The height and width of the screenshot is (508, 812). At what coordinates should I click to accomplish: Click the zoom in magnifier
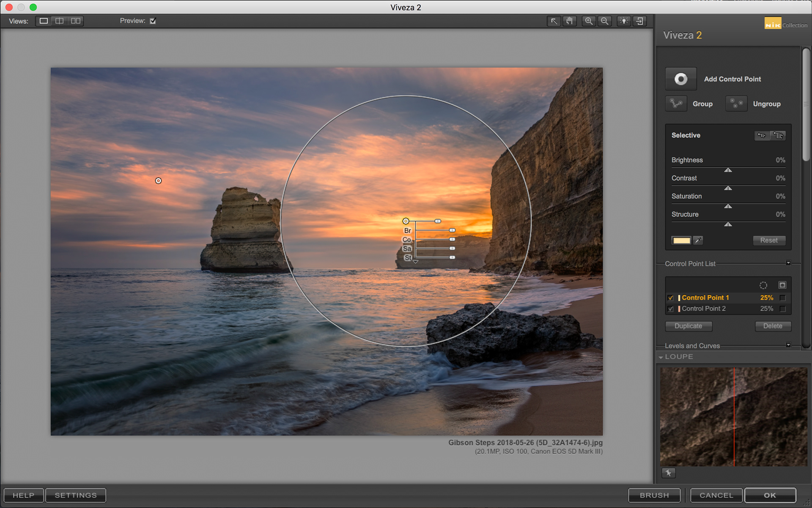[x=588, y=21]
